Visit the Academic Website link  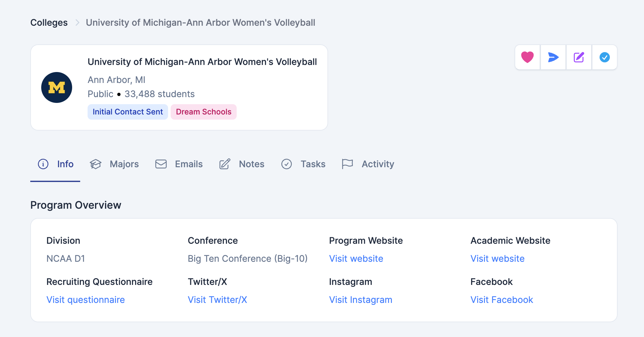[497, 259]
